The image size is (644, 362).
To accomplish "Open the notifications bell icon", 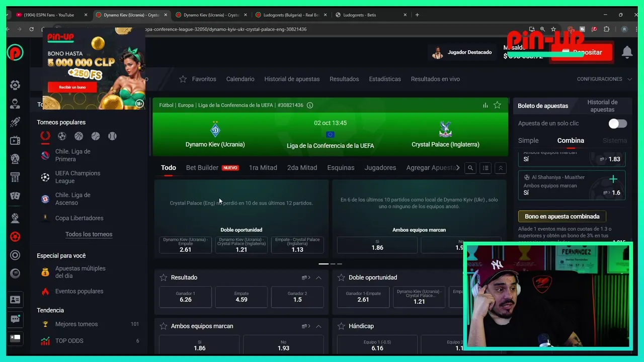I will [627, 52].
